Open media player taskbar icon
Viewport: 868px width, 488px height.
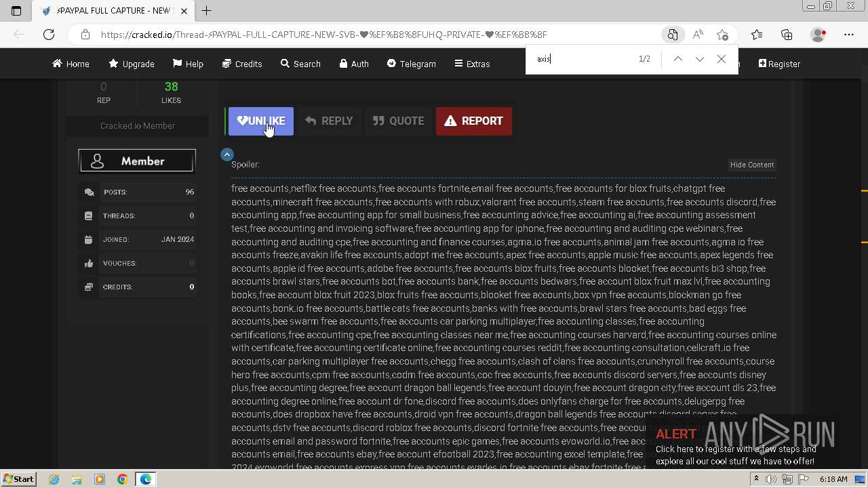(100, 479)
